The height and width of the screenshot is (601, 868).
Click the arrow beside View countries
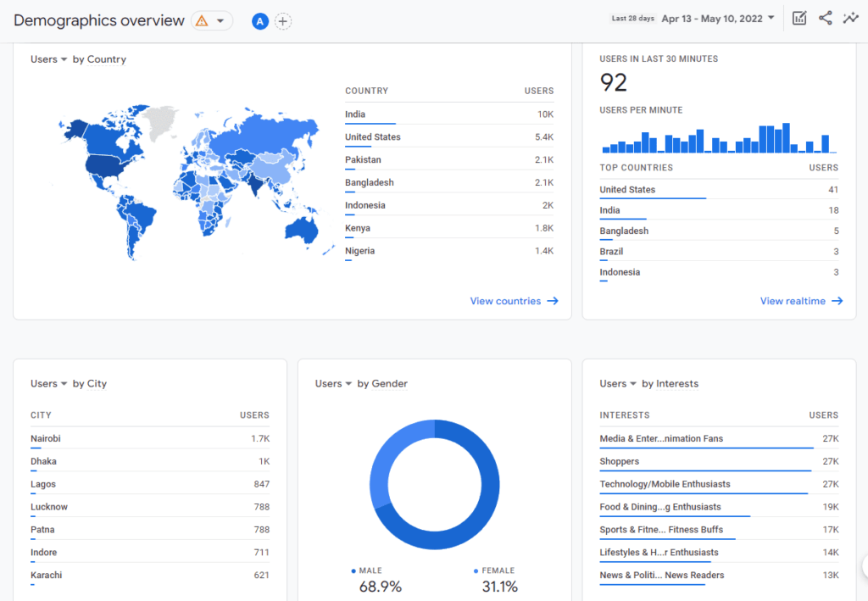pos(552,301)
